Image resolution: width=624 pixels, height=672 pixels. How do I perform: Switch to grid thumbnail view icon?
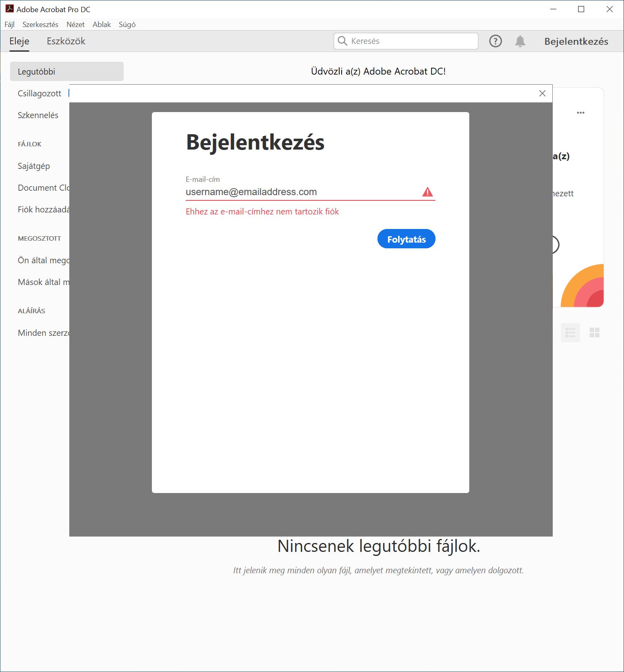[595, 333]
